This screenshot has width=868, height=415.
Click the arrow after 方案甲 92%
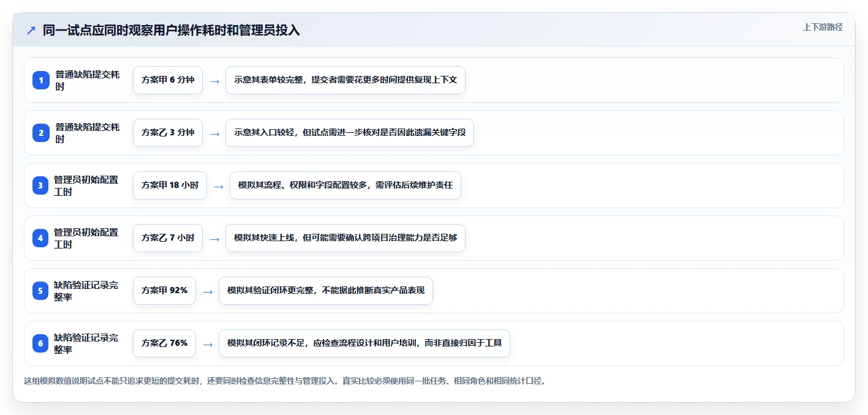coord(208,291)
